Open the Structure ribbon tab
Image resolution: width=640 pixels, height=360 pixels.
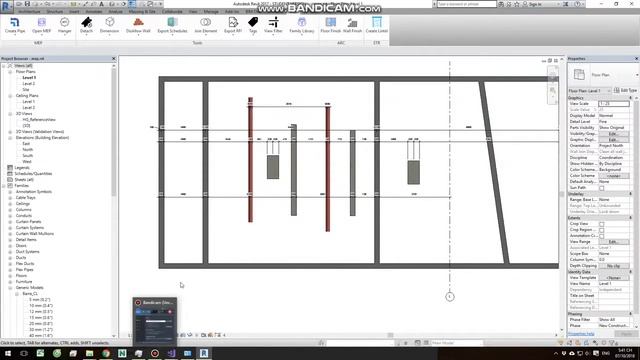pyautogui.click(x=55, y=12)
